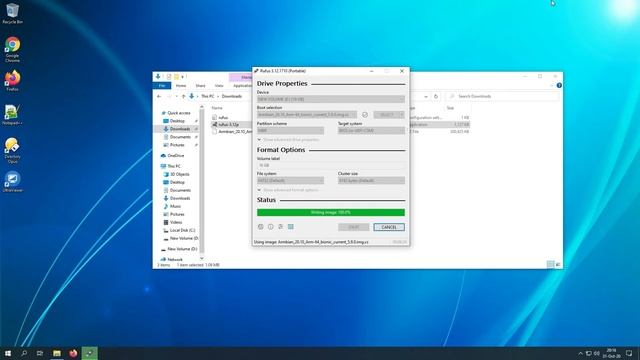Click the Explorer navigation pane scrollbar
This screenshot has width=640, height=360.
tap(202, 182)
